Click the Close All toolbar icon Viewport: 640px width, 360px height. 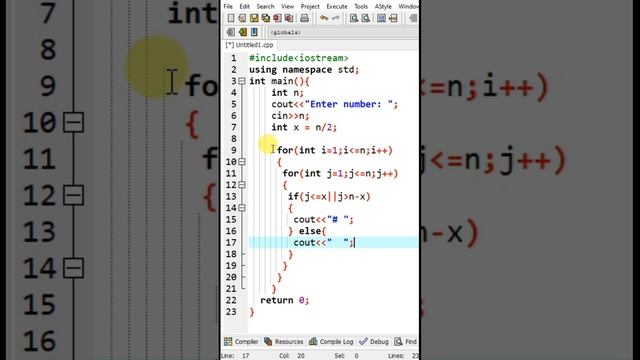tap(289, 18)
